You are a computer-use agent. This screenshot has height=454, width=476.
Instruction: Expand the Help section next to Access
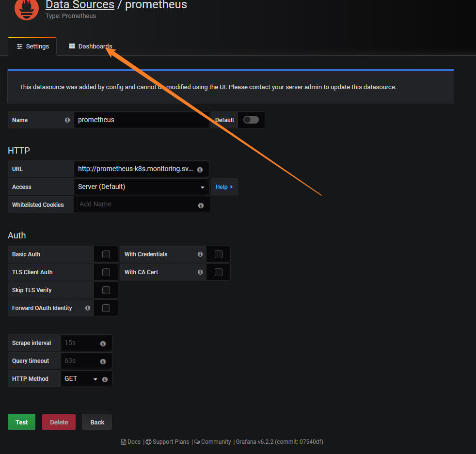coord(224,187)
